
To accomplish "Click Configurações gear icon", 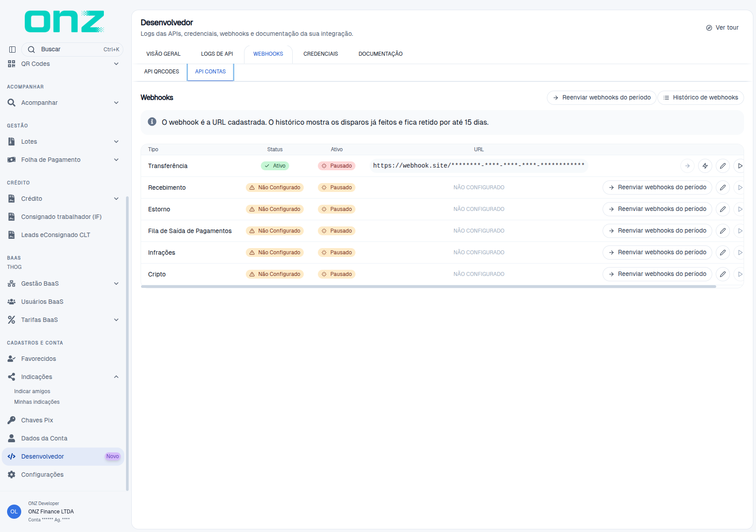I will (11, 475).
